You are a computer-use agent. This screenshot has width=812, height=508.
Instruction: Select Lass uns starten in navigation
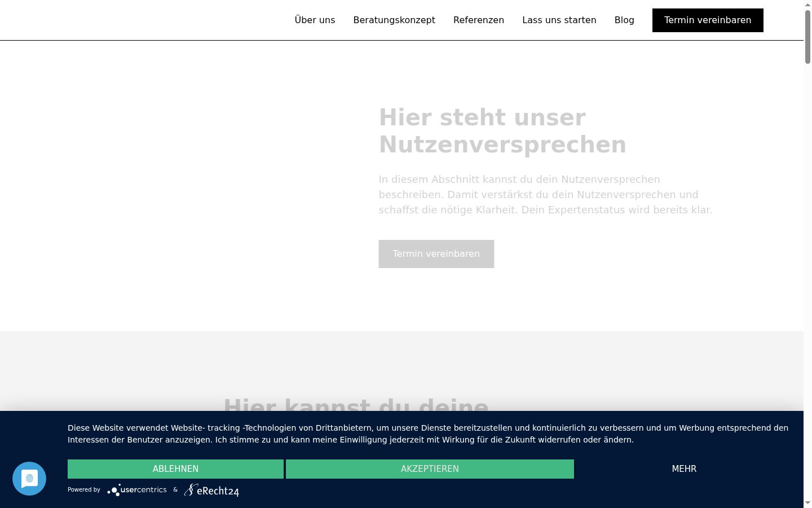(559, 20)
